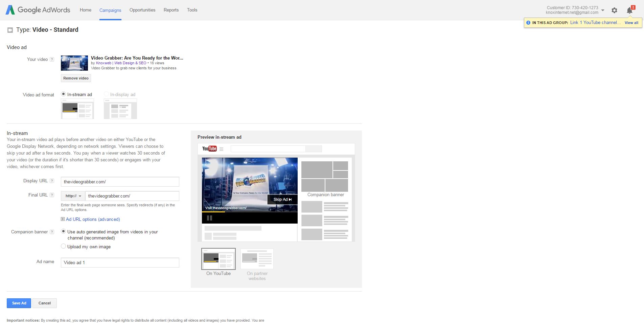The width and height of the screenshot is (644, 323).
Task: Select the In-display ad radio button
Action: tap(106, 94)
